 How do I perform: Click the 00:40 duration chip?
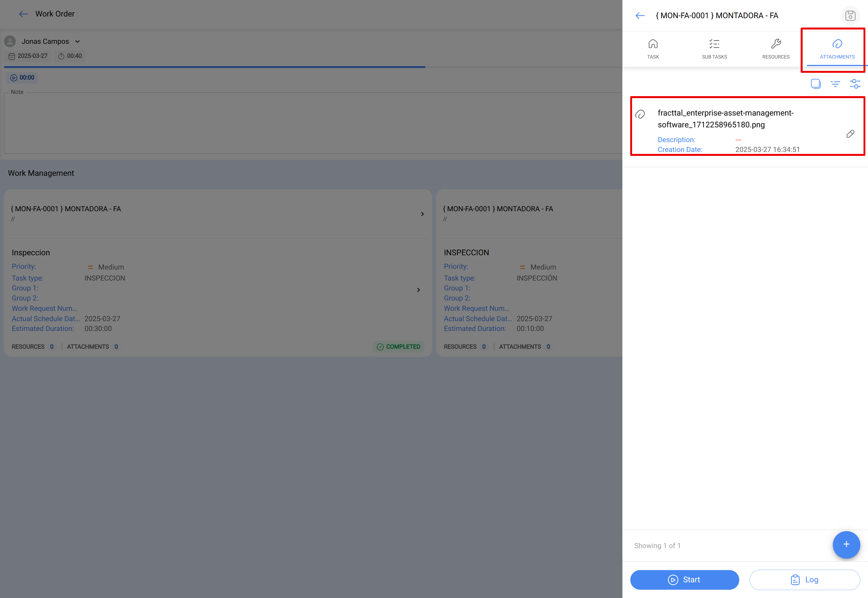(70, 56)
